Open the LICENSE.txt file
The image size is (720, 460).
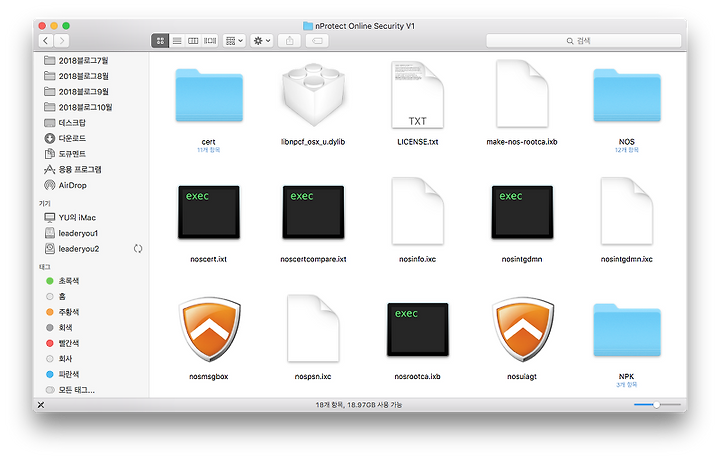pos(417,95)
